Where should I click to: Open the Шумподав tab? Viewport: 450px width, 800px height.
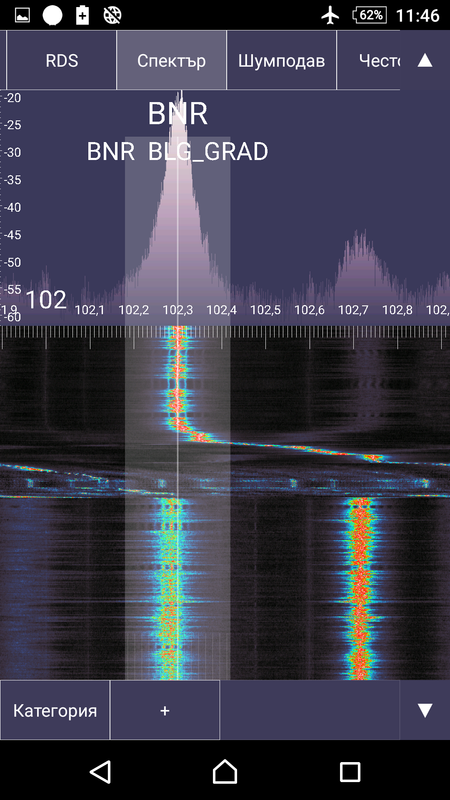(281, 60)
